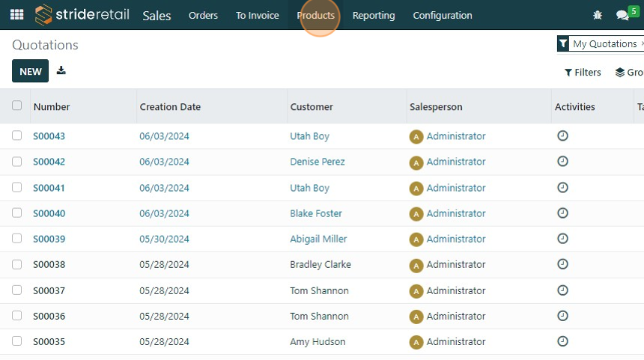Image resolution: width=644 pixels, height=360 pixels.
Task: Select the checkbox for S00042
Action: (17, 162)
